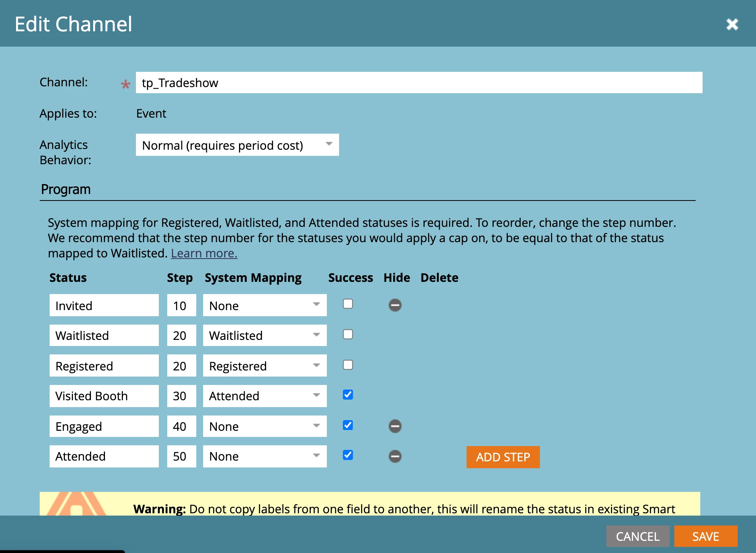The width and height of the screenshot is (756, 553).
Task: Uncheck Success for Engaged row
Action: (348, 425)
